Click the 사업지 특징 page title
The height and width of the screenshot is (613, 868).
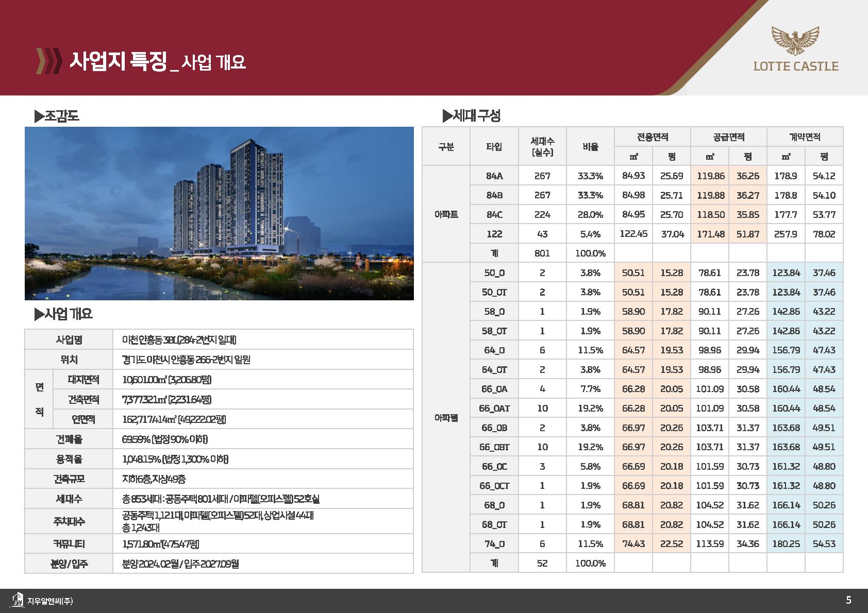click(x=119, y=61)
